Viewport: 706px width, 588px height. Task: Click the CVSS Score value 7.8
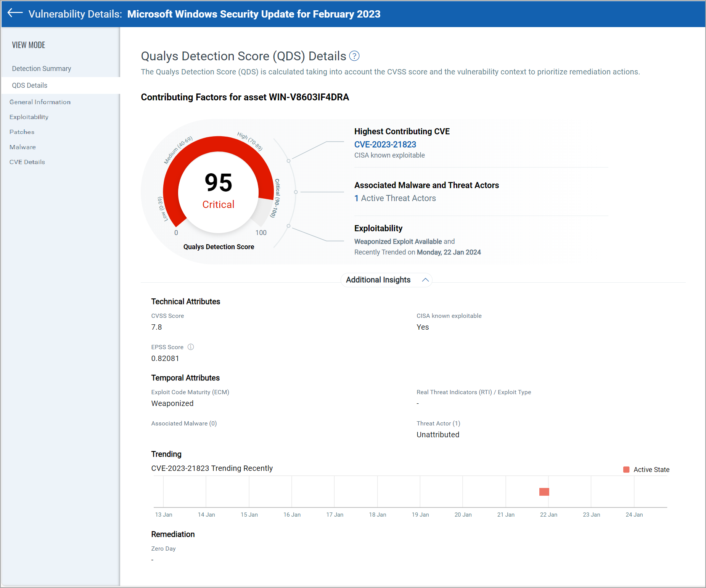[x=156, y=327]
